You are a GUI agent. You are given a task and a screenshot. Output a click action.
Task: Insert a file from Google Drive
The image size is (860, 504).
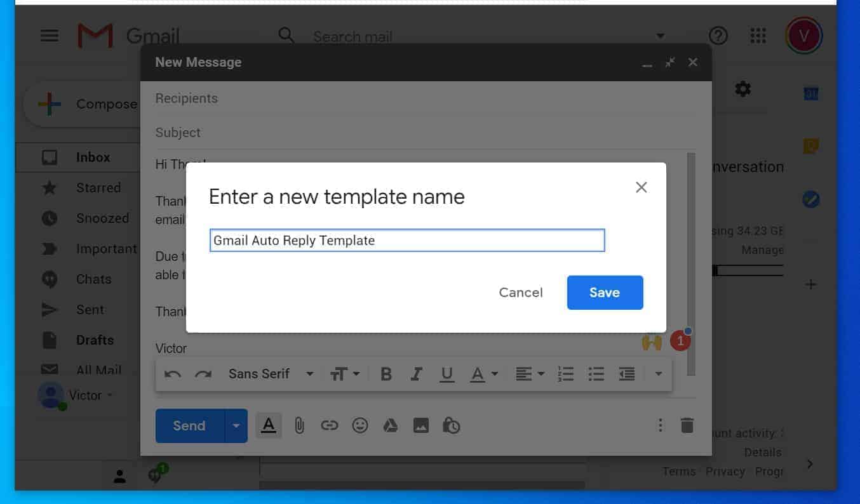(390, 425)
